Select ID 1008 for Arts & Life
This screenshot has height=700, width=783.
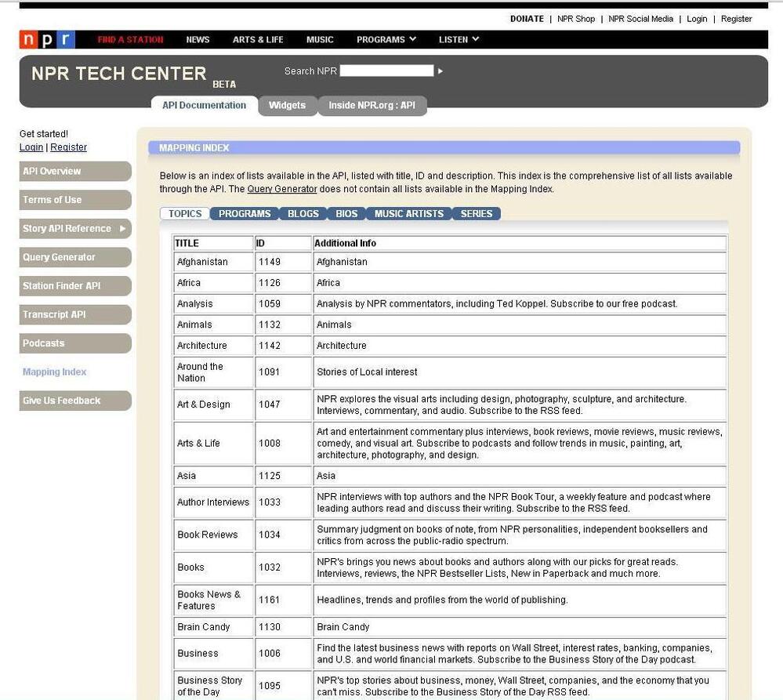click(x=283, y=444)
